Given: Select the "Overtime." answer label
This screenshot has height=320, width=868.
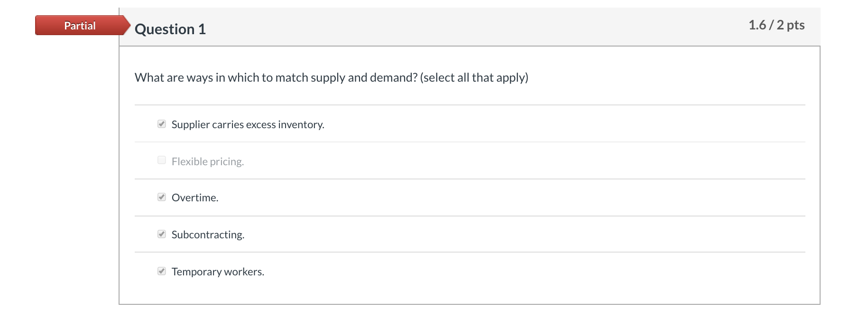Looking at the screenshot, I should click(195, 198).
